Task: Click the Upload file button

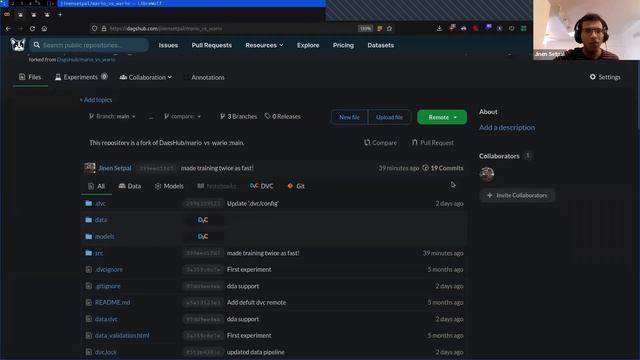Action: (389, 117)
